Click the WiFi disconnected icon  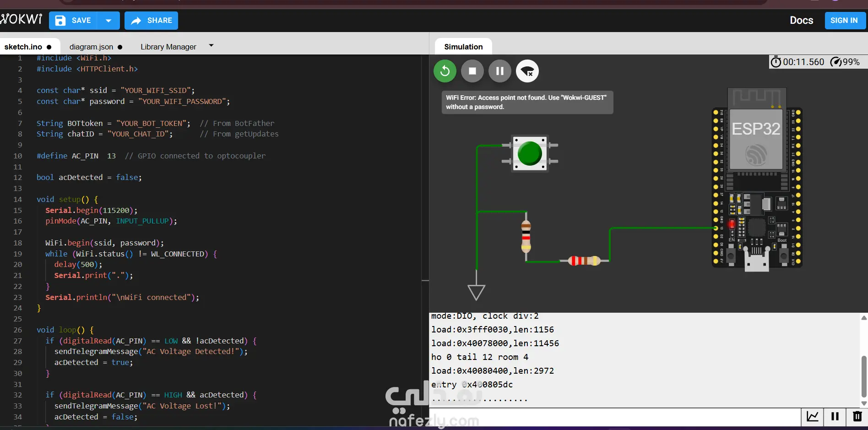pyautogui.click(x=527, y=71)
